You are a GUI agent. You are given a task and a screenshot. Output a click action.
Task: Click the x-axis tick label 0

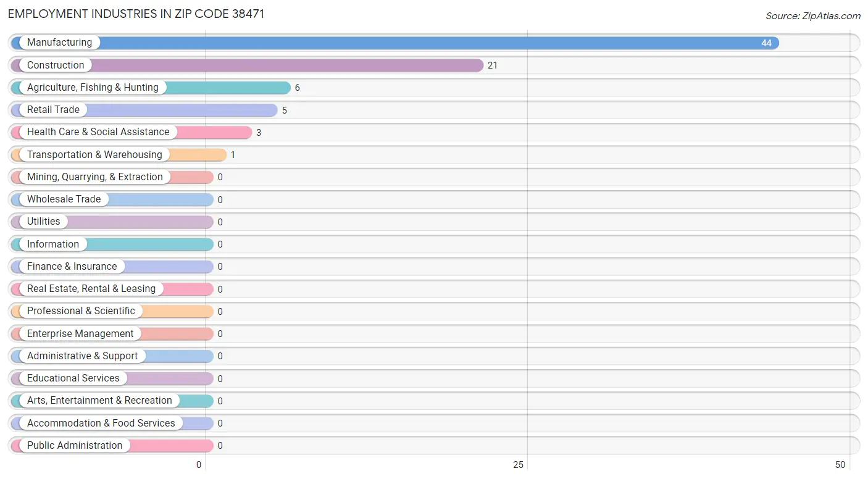[199, 465]
